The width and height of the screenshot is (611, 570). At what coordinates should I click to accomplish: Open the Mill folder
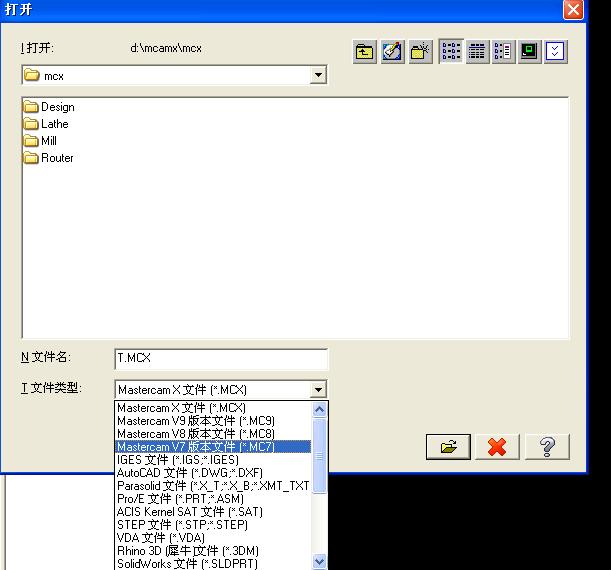tap(40, 141)
